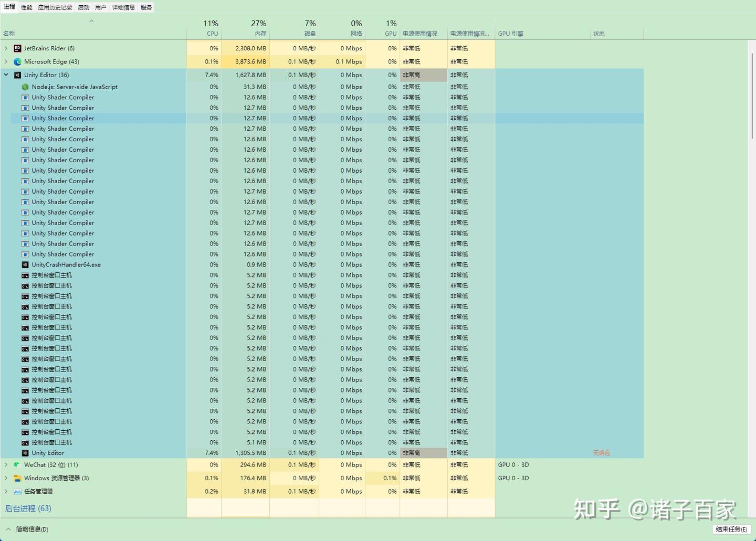Viewport: 756px width, 541px height.
Task: Expand the JetBrains Rider process group
Action: pyautogui.click(x=6, y=48)
